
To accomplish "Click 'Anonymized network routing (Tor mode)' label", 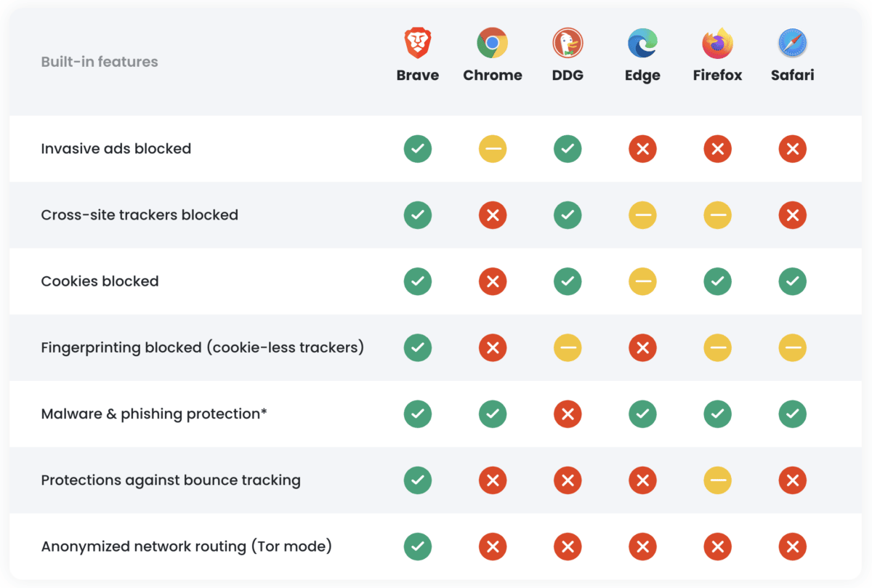I will [187, 547].
